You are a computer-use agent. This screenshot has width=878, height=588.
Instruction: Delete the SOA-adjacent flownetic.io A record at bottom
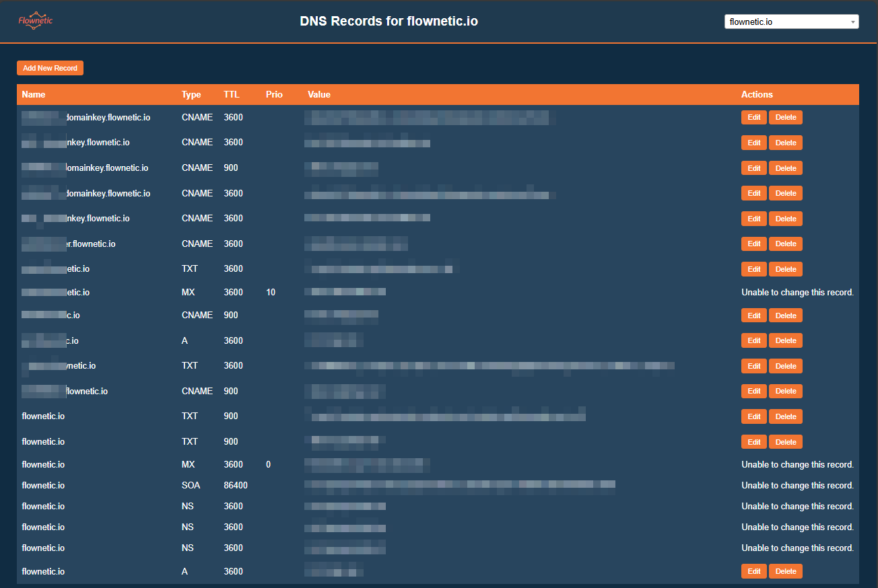point(786,571)
